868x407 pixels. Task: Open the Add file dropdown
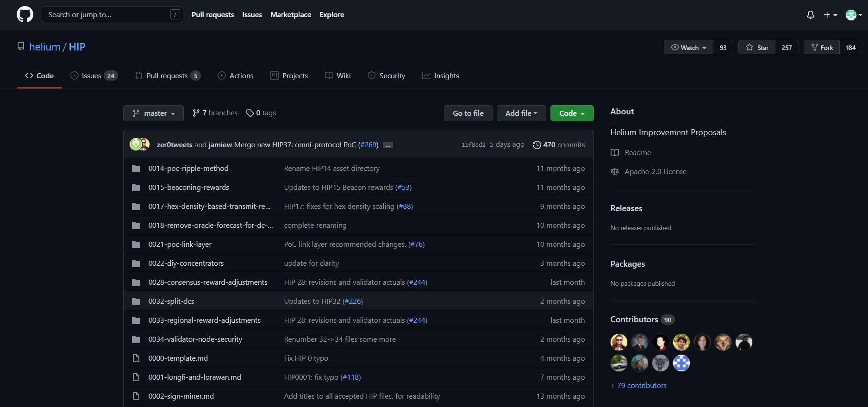click(x=521, y=113)
